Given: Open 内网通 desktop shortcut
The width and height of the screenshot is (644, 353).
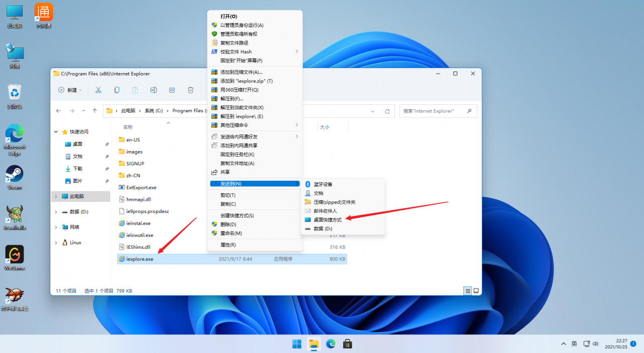Looking at the screenshot, I should pyautogui.click(x=44, y=16).
